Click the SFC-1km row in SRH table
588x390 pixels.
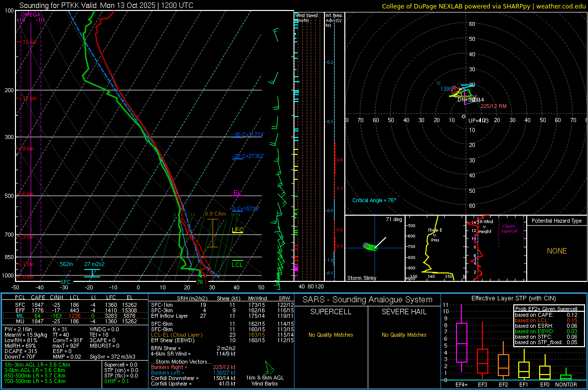222,305
